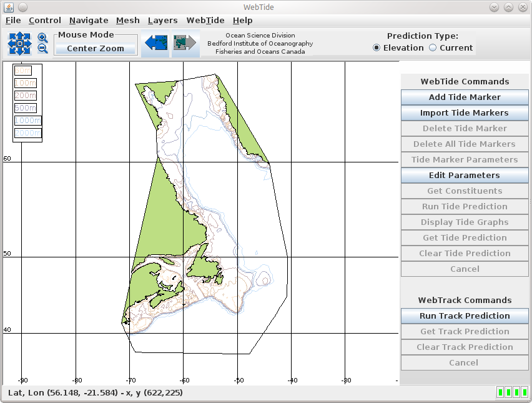
Task: Click the 200m depth contour legend box
Action: (26, 96)
